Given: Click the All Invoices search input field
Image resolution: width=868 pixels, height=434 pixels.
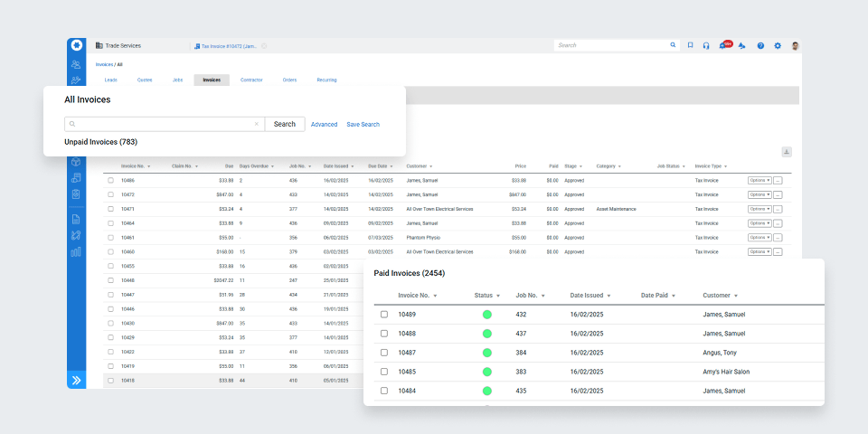Looking at the screenshot, I should (x=165, y=124).
